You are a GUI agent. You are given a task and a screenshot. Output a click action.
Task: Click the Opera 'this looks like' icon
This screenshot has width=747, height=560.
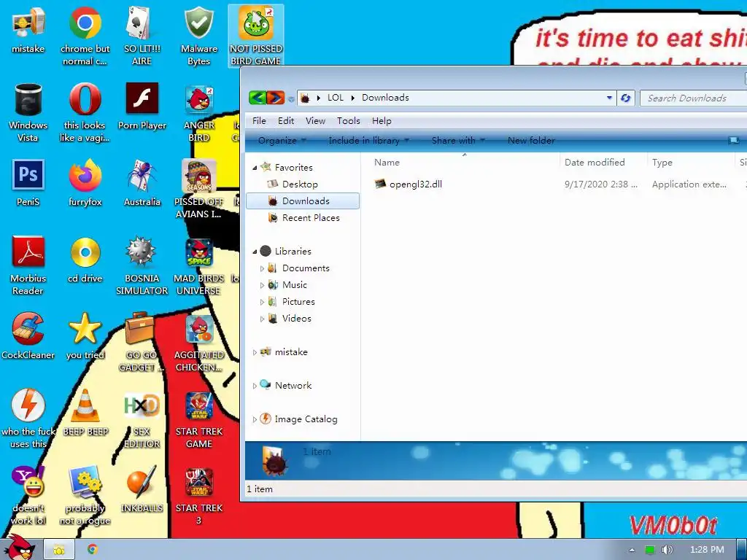[85, 113]
